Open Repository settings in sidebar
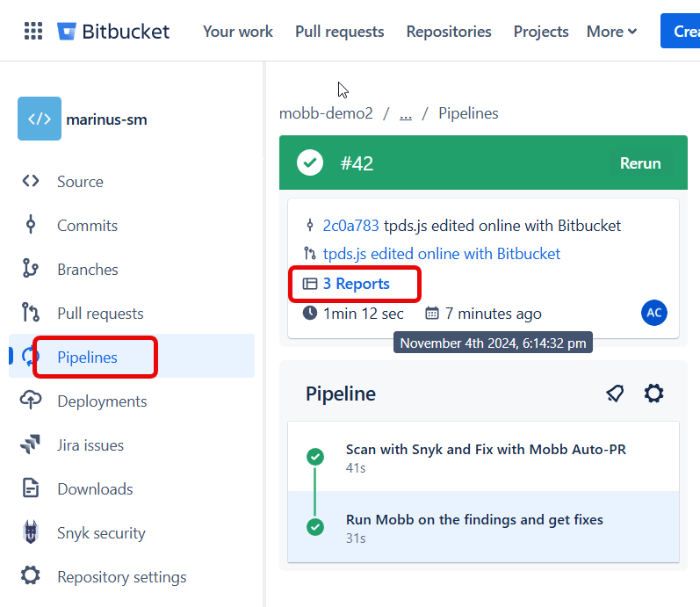Viewport: 700px width, 607px height. click(121, 577)
